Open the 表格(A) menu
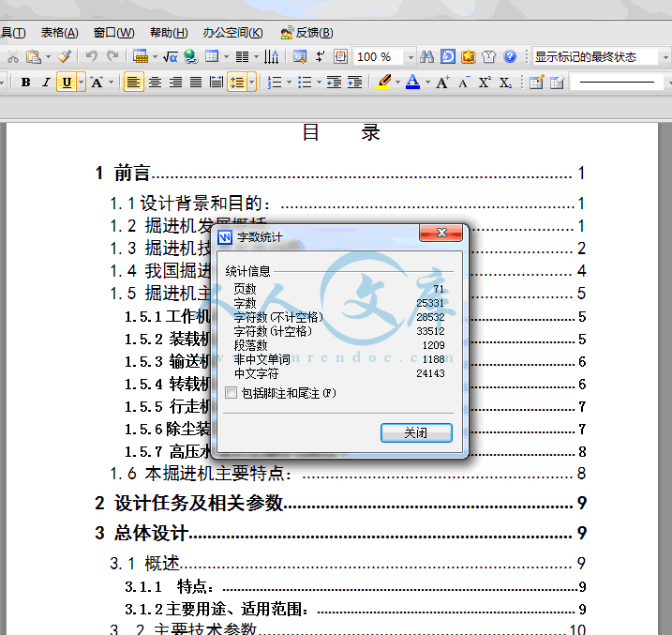672x635 pixels. click(60, 33)
